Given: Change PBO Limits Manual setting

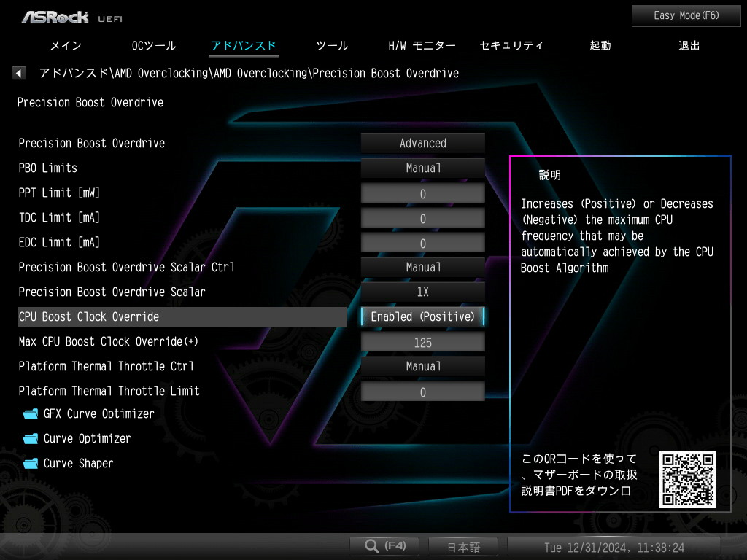Looking at the screenshot, I should [x=423, y=168].
